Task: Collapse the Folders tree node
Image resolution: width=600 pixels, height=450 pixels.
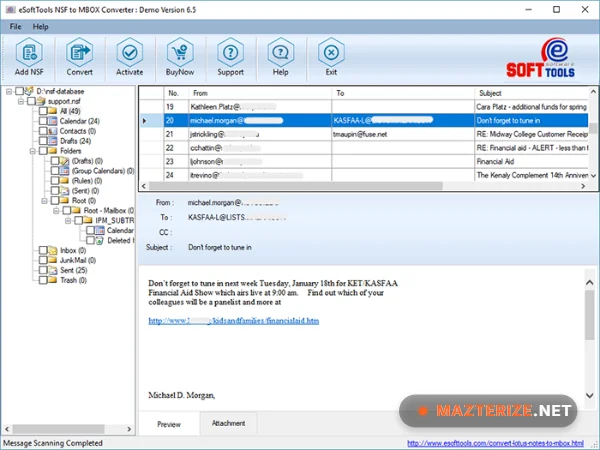Action: 33,151
